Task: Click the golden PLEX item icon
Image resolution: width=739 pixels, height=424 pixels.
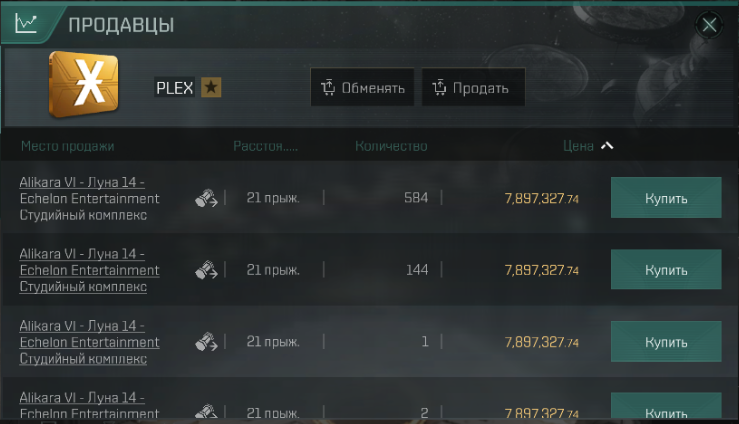Action: click(83, 84)
